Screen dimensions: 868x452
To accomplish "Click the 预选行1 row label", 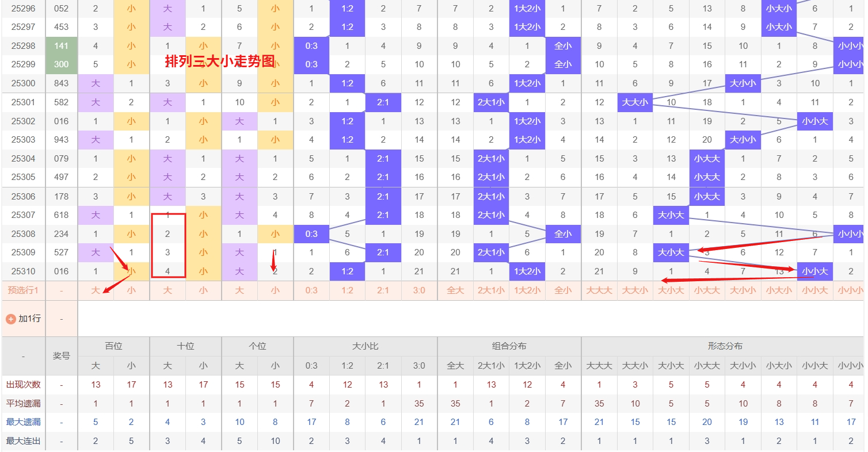I will click(x=23, y=290).
